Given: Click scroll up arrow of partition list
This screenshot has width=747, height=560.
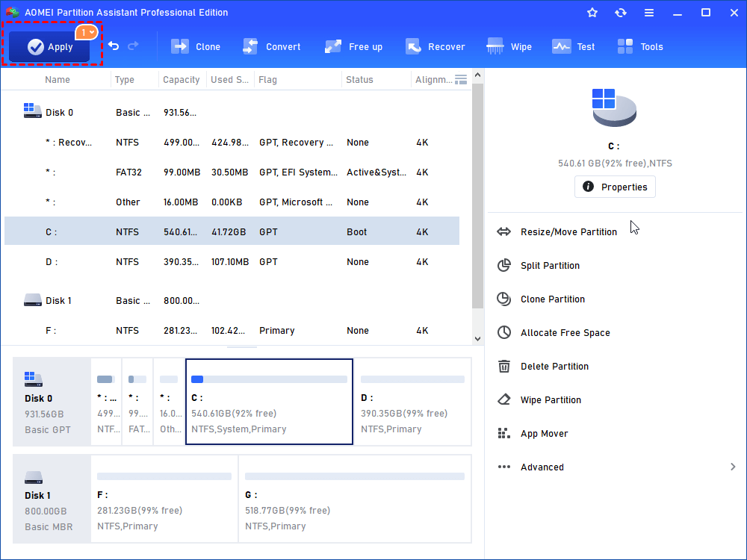Looking at the screenshot, I should [478, 75].
